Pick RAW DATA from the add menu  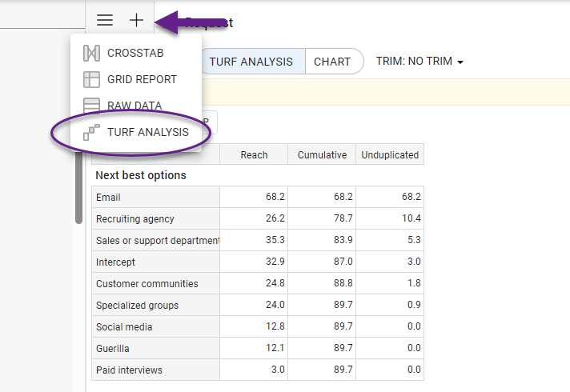point(134,106)
